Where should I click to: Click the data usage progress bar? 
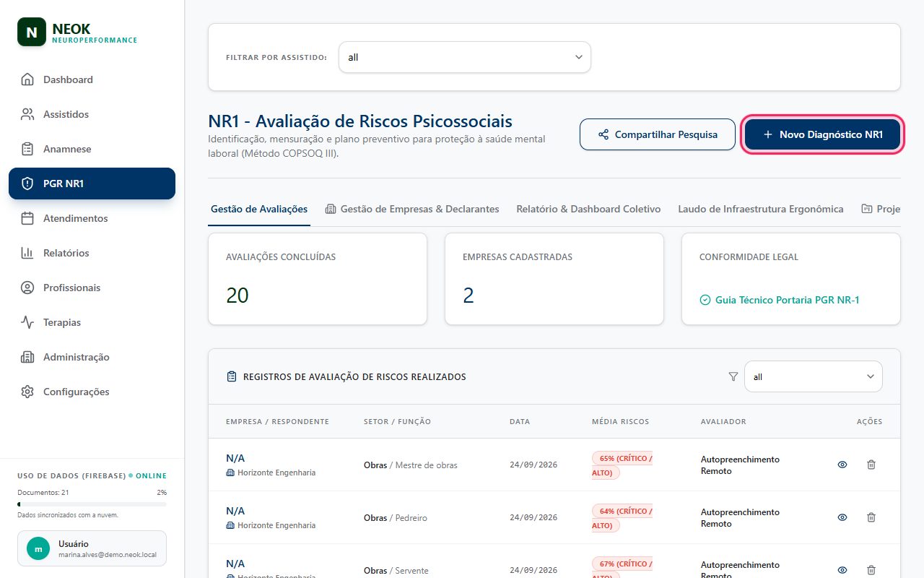tap(92, 504)
